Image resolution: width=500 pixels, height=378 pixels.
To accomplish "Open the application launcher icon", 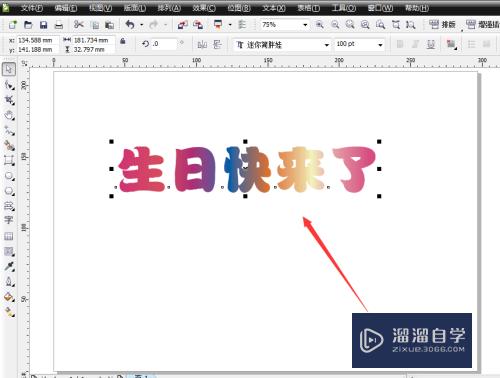I will coord(218,25).
